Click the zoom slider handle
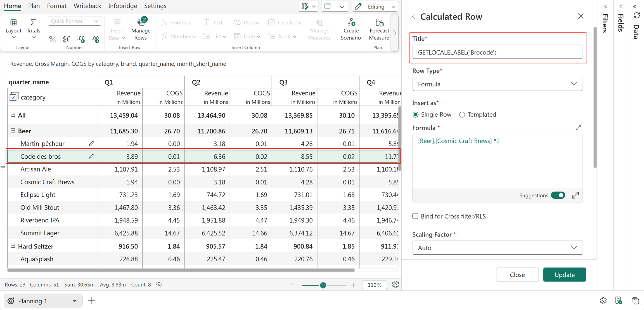This screenshot has width=644, height=310. coord(323,285)
